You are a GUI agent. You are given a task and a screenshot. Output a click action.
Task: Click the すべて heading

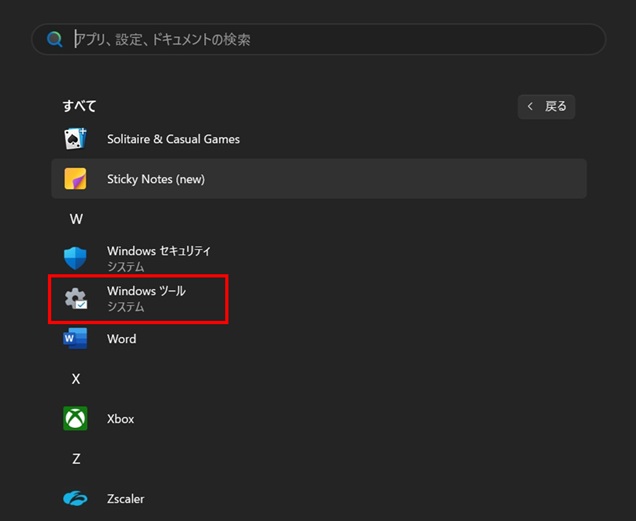(79, 106)
